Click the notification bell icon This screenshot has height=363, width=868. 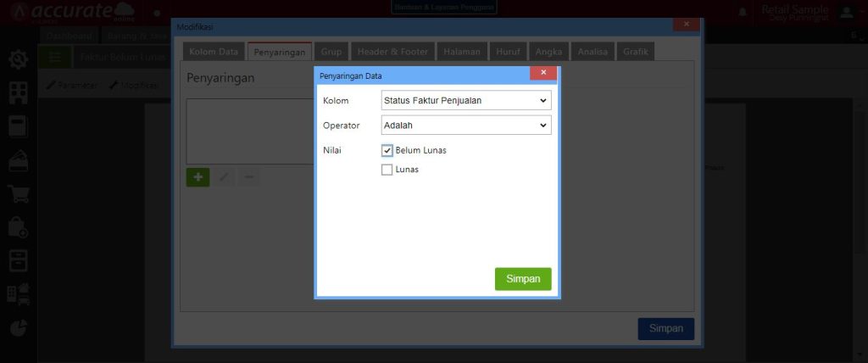coord(743,12)
